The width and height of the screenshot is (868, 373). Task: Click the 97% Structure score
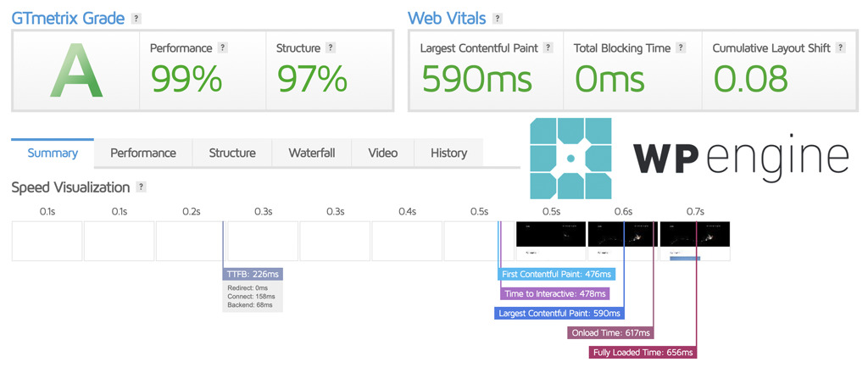pos(312,78)
